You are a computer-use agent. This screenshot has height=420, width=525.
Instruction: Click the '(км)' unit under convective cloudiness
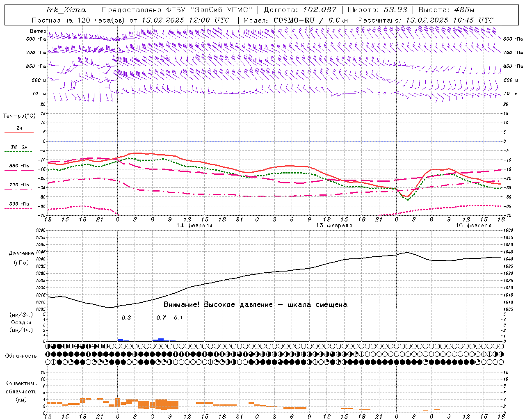coord(21,399)
